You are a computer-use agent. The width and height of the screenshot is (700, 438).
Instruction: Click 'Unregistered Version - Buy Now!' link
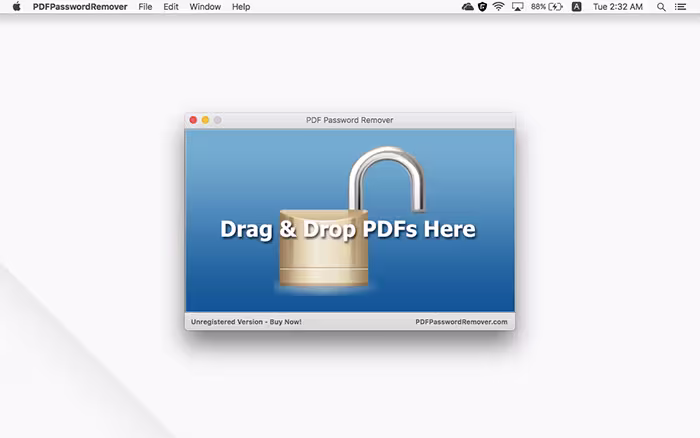coord(246,322)
